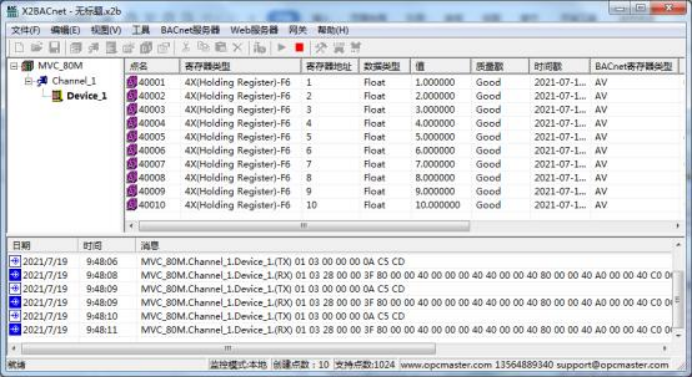Select point name 40002

[152, 96]
